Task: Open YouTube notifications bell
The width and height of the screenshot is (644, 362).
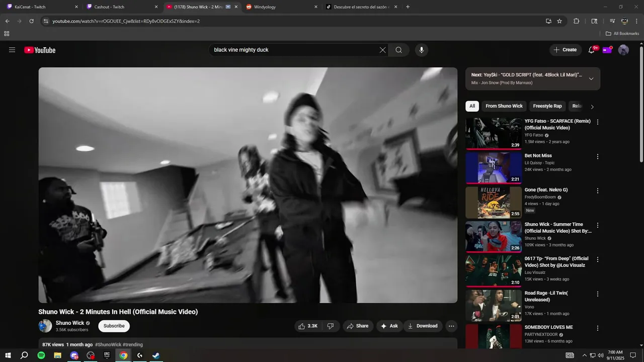Action: tap(592, 50)
